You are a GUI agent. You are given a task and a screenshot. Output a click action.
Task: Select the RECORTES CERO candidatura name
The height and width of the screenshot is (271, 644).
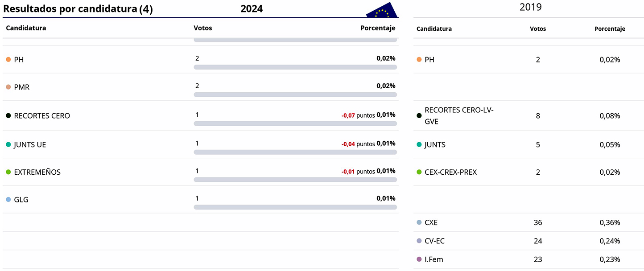tap(42, 115)
